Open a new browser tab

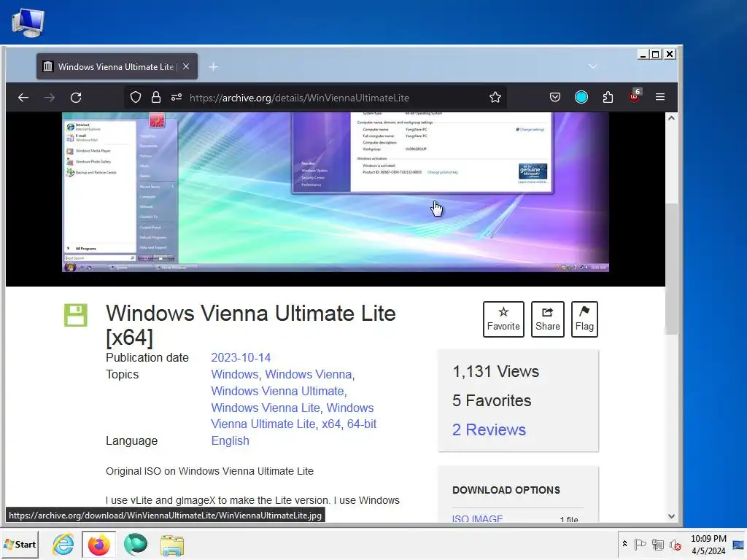click(x=214, y=67)
